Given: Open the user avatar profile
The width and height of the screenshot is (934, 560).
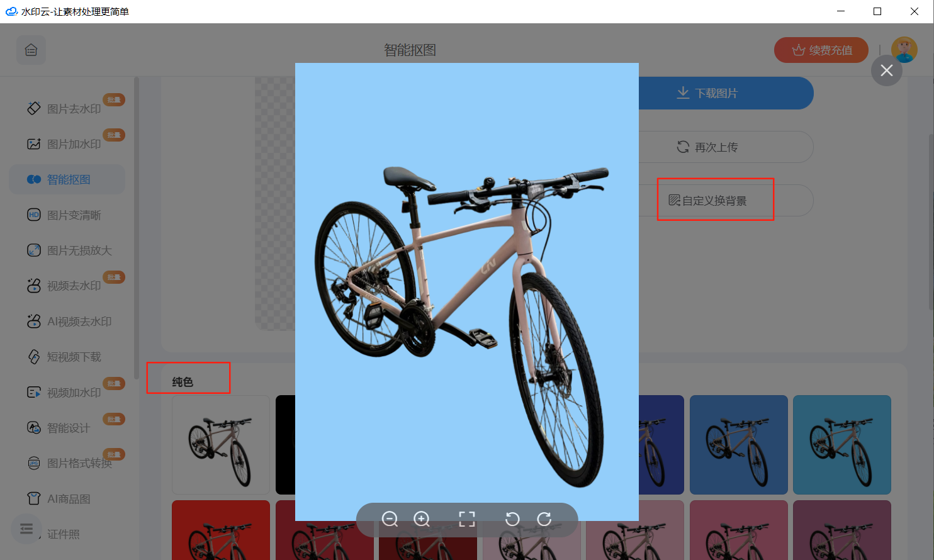Looking at the screenshot, I should [904, 50].
